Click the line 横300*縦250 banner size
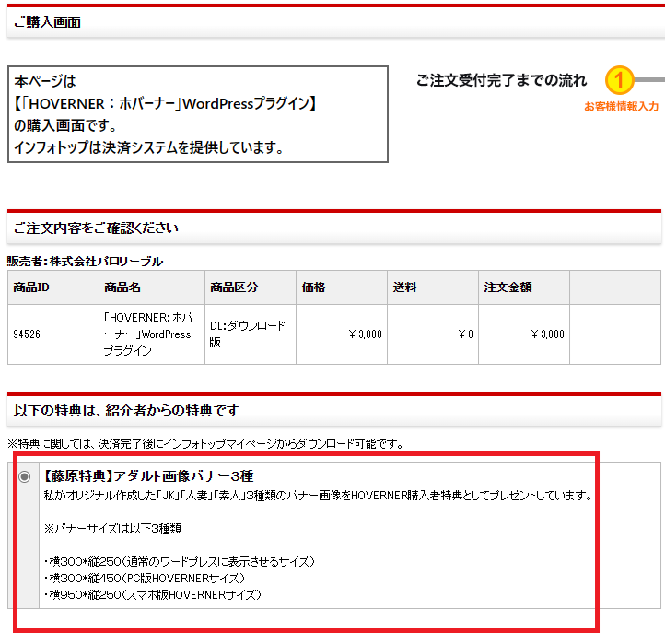 pyautogui.click(x=179, y=562)
